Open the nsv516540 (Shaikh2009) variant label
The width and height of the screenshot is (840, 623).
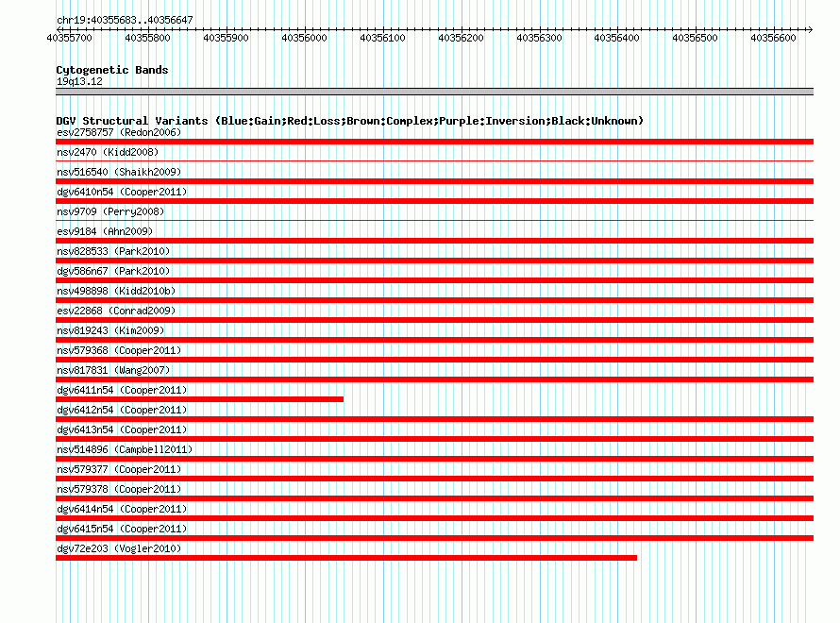tap(119, 172)
